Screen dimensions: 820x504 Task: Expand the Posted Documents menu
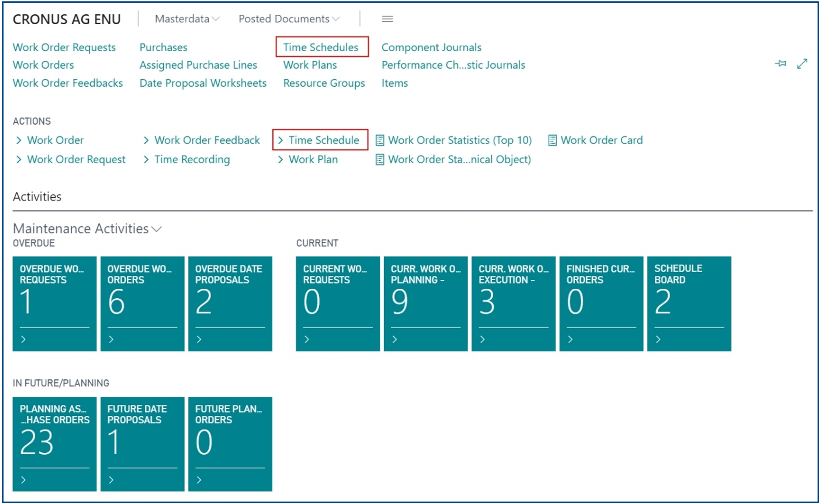(x=289, y=19)
